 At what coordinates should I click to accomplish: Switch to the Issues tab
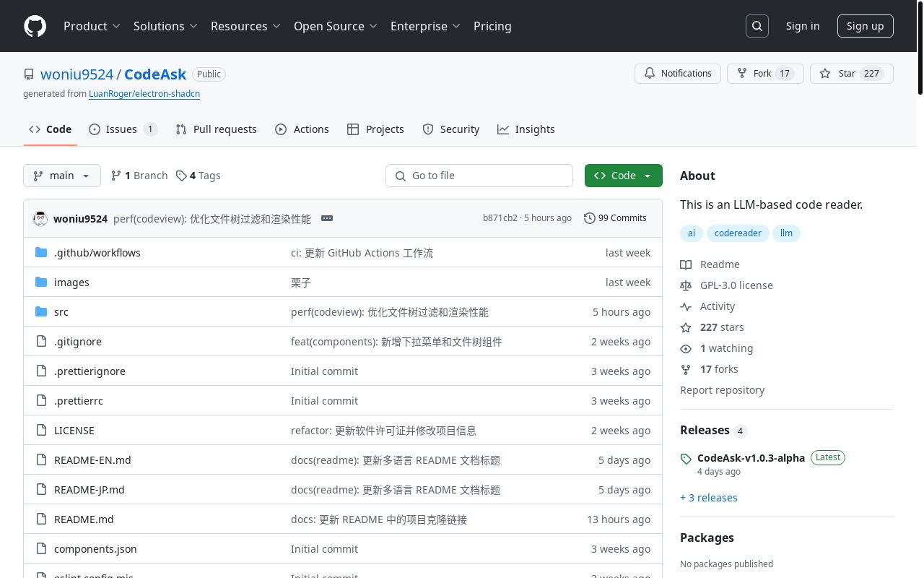point(121,129)
